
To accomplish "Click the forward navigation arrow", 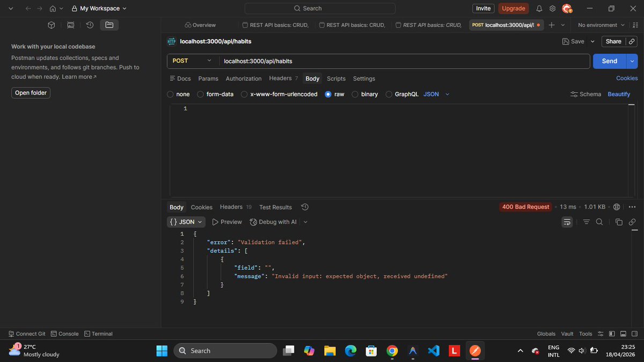I will point(40,9).
